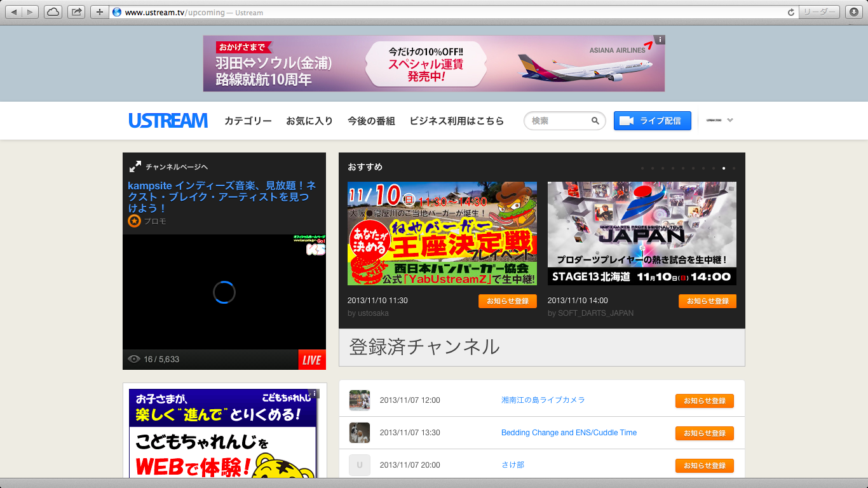Click the viewer count eye icon
Image resolution: width=868 pixels, height=488 pixels.
tap(134, 359)
